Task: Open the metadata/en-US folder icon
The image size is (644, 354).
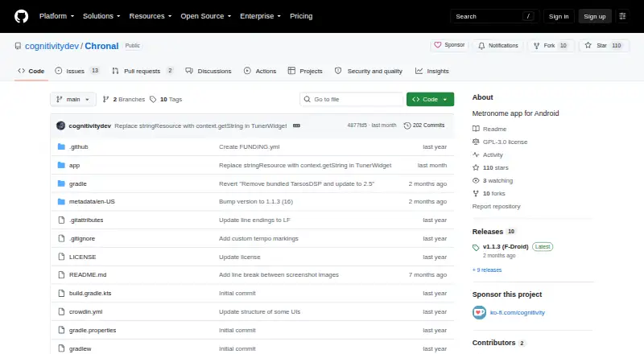Action: coord(61,202)
